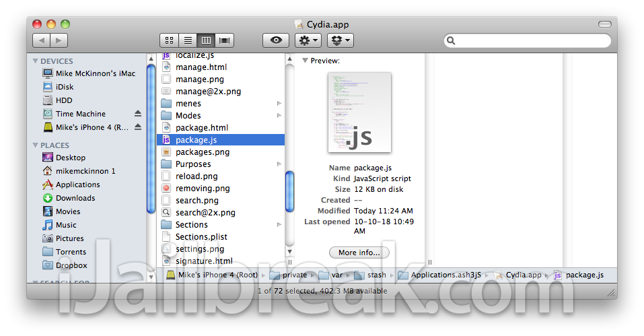This screenshot has height=336, width=644.
Task: Click the More info... button
Action: pyautogui.click(x=359, y=253)
